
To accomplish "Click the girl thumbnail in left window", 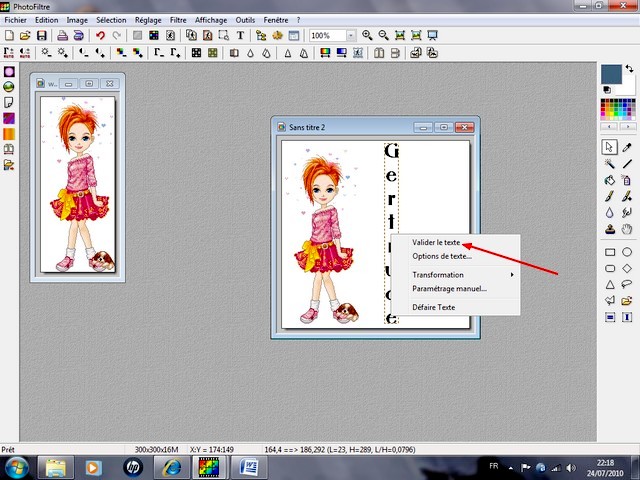I will pyautogui.click(x=78, y=184).
